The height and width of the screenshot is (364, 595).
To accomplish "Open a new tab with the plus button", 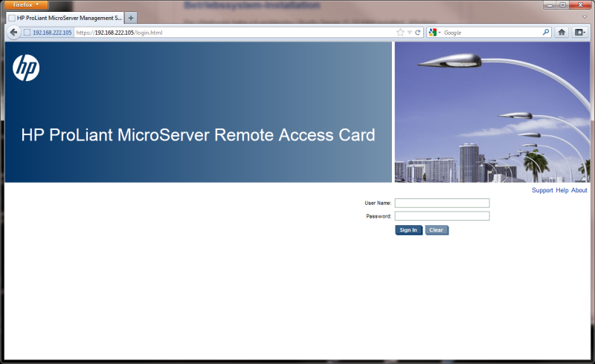I will pyautogui.click(x=131, y=18).
